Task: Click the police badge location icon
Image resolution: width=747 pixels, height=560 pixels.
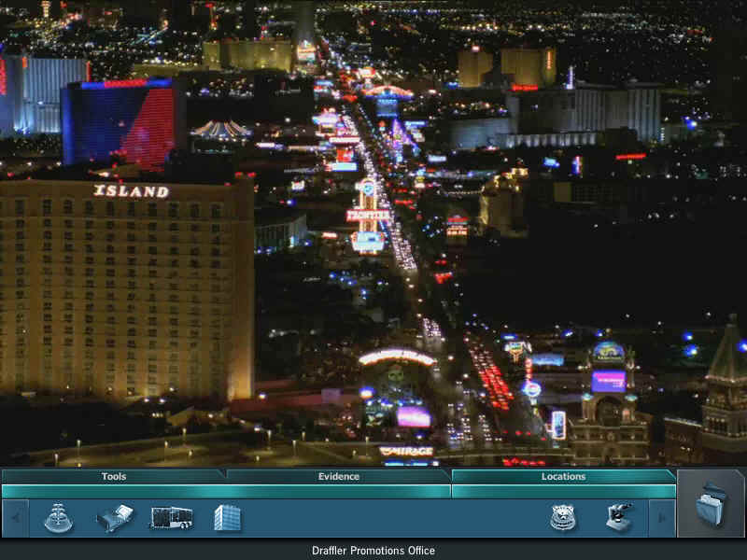Action: [x=563, y=518]
